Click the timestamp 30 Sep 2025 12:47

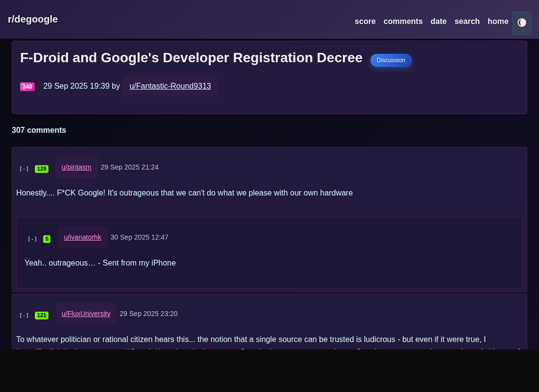pyautogui.click(x=139, y=237)
